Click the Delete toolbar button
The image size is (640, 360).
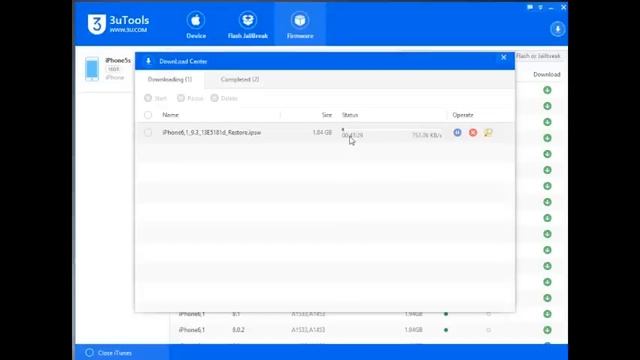(x=224, y=98)
